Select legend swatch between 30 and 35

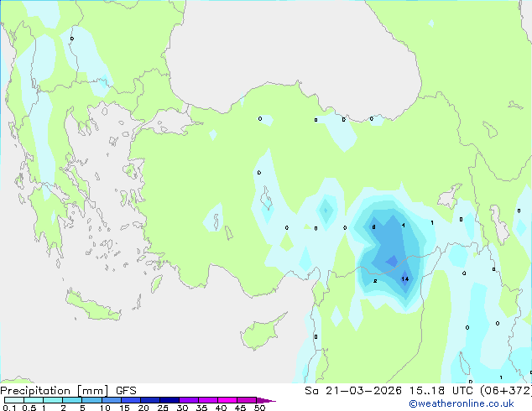coord(189,400)
